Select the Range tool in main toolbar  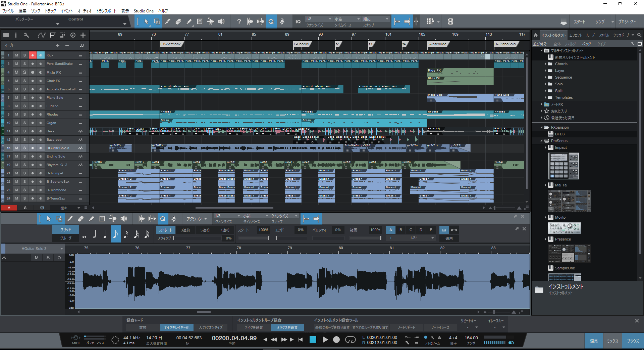coord(157,21)
